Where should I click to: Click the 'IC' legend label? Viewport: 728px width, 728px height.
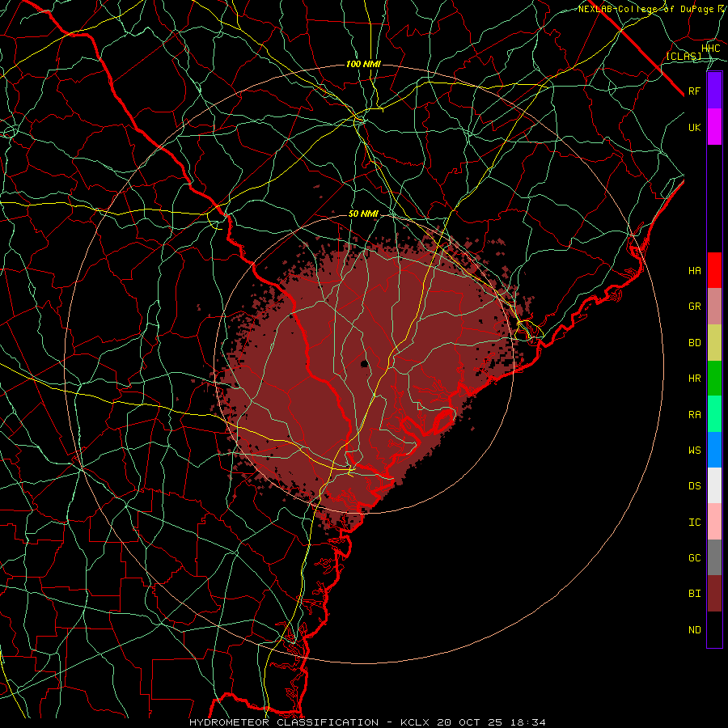tap(695, 523)
